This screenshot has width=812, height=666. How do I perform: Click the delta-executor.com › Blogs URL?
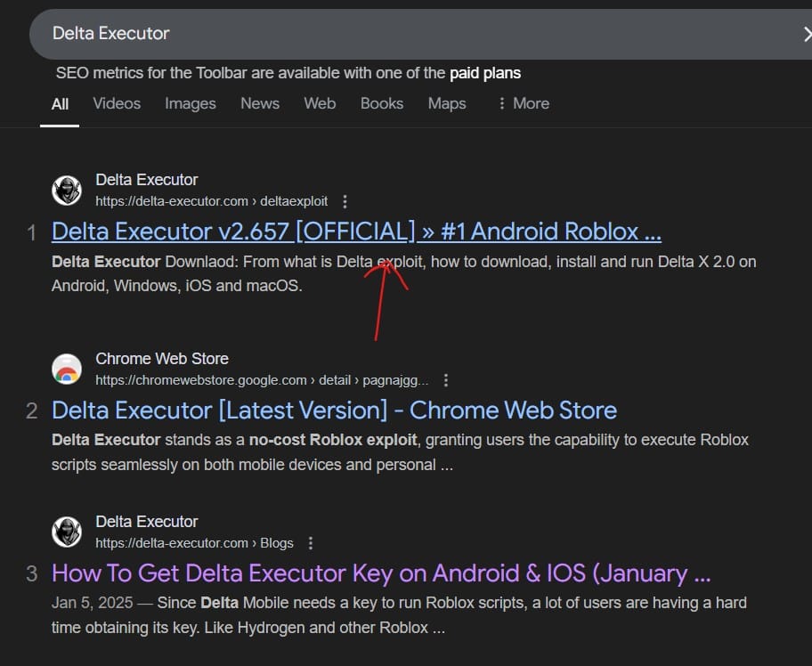(194, 543)
